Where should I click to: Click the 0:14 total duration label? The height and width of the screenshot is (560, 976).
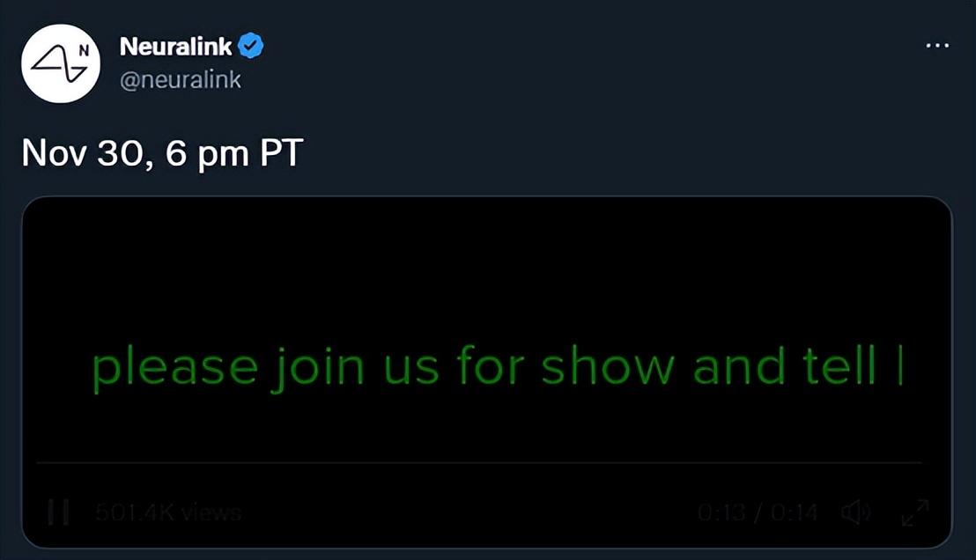click(793, 512)
